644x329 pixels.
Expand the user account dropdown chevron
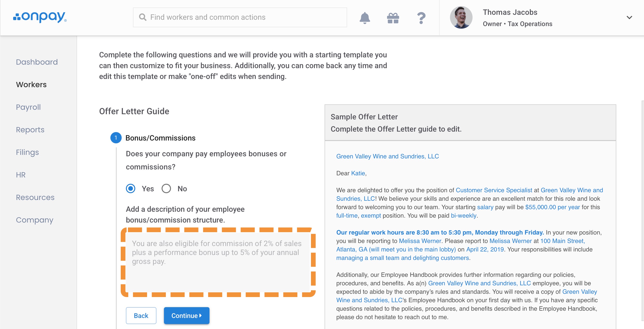tap(629, 18)
